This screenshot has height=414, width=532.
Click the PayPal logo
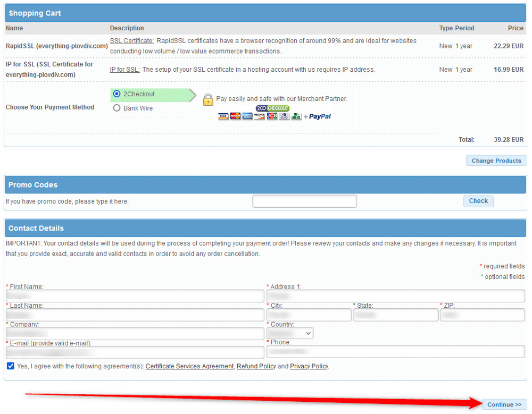coord(319,116)
